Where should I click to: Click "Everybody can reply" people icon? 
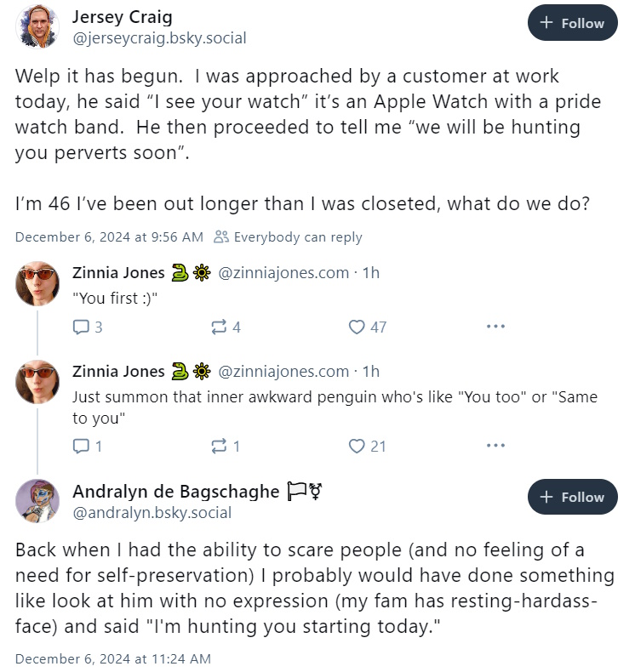click(x=221, y=236)
